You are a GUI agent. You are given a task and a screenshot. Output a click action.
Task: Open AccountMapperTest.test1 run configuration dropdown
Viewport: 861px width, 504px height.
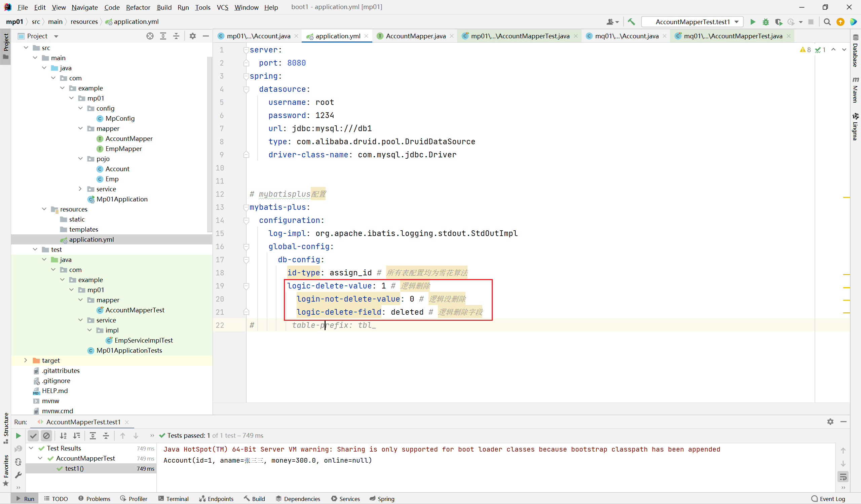click(692, 22)
